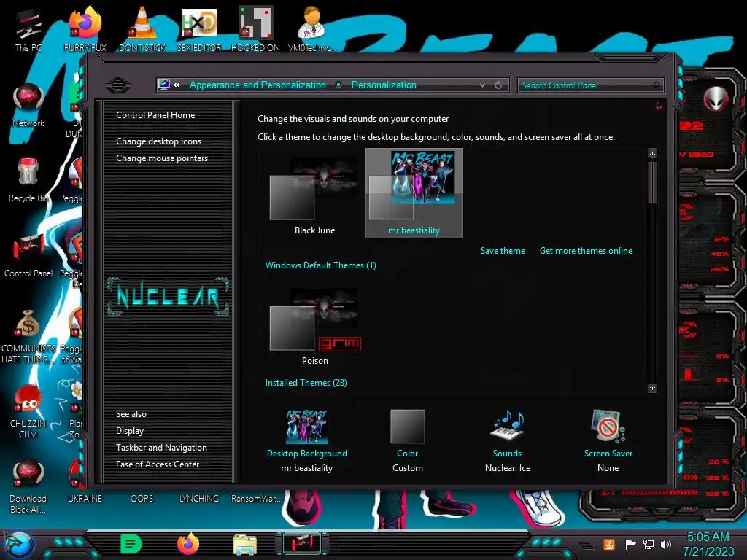Select the Poison theme

pos(315,326)
